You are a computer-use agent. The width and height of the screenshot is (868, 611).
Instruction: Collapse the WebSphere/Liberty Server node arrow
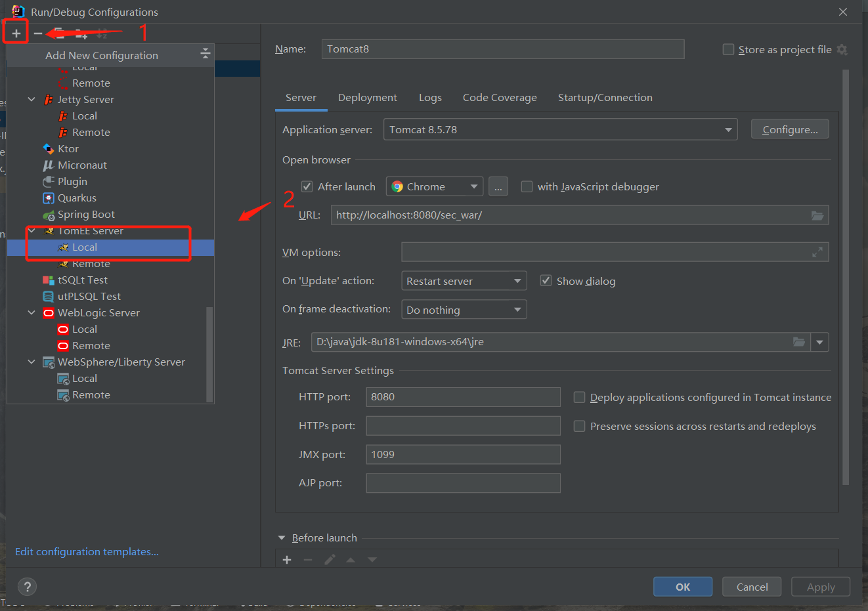pyautogui.click(x=32, y=362)
